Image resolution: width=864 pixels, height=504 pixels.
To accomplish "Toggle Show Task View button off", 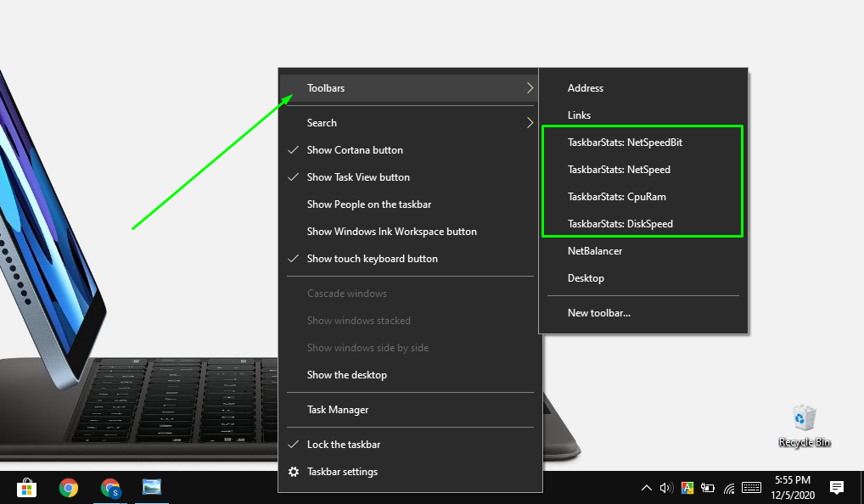I will tap(357, 177).
